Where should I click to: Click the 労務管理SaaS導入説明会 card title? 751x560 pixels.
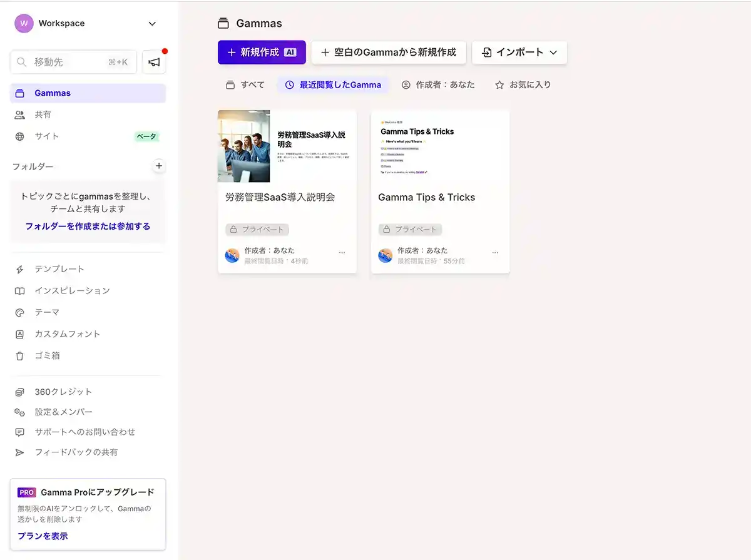click(280, 197)
